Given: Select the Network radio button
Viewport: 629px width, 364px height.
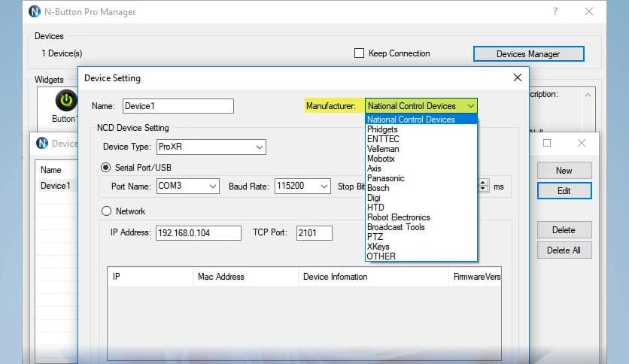Looking at the screenshot, I should (x=106, y=211).
